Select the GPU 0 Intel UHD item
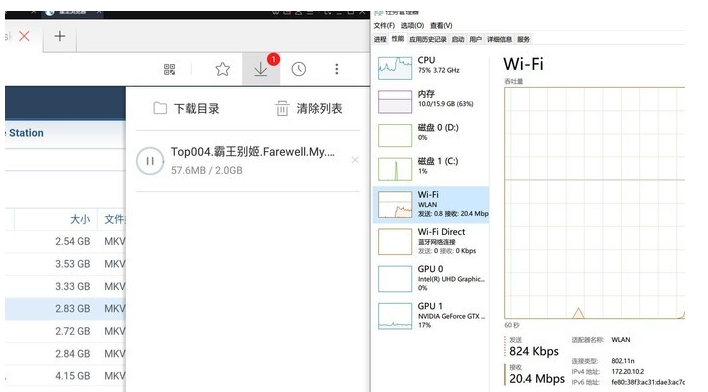Screen dimensions: 708x392 point(431,279)
